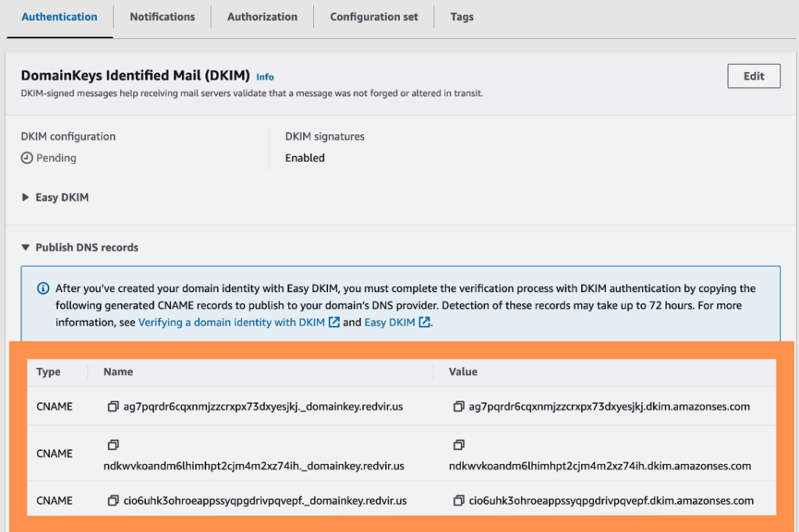Click external-link icon after the Easy DKIM link
Image resolution: width=799 pixels, height=532 pixels.
click(425, 322)
